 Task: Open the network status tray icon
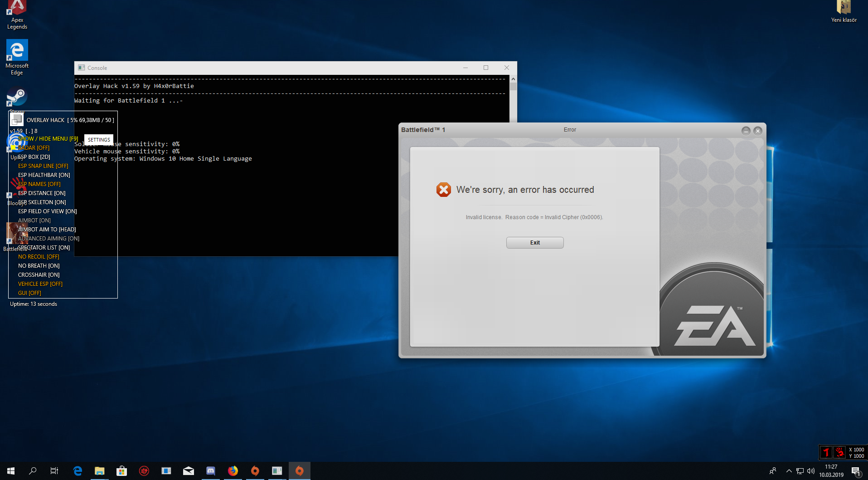pos(800,471)
